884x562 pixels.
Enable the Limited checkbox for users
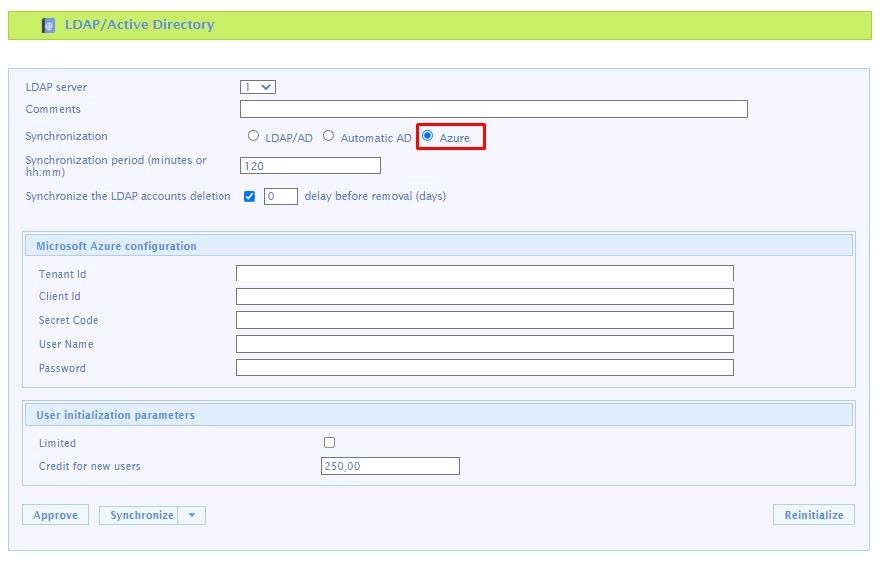(329, 442)
